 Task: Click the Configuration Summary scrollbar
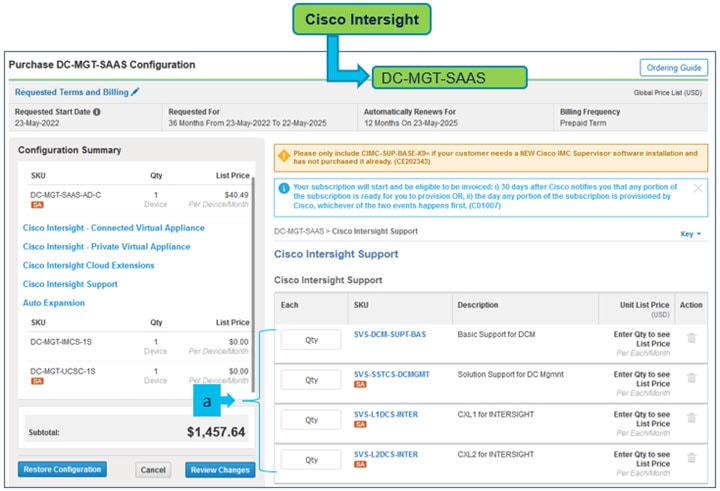[x=253, y=285]
